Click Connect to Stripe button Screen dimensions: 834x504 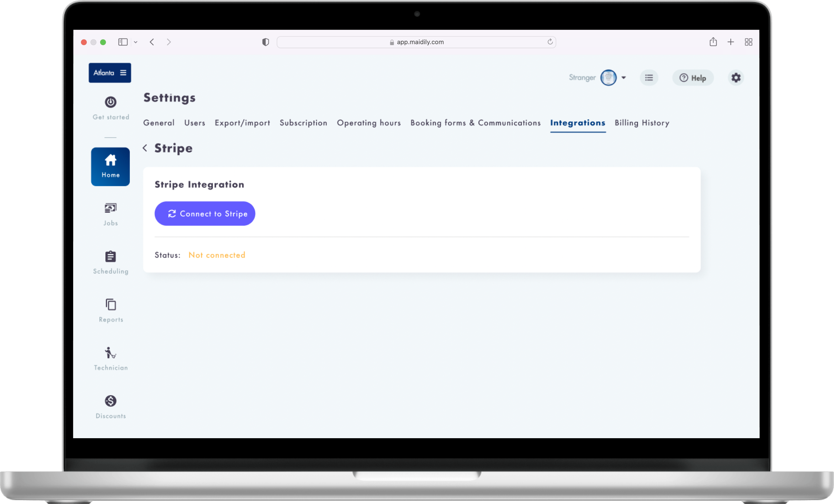pyautogui.click(x=205, y=213)
